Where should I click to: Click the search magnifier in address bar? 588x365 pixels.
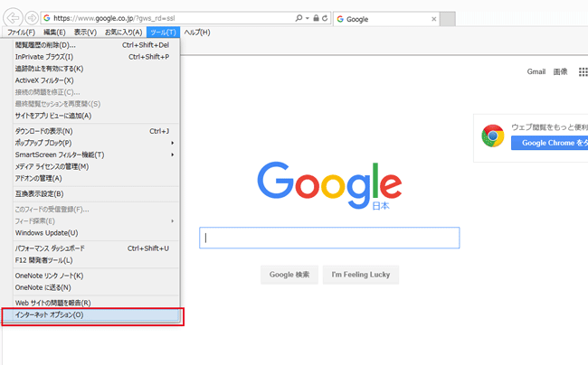click(299, 18)
